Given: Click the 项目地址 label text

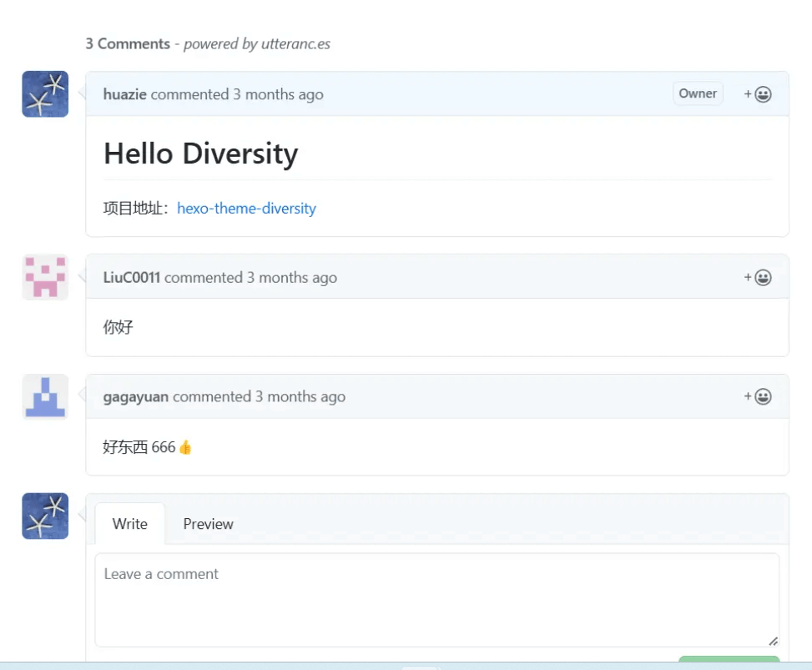Looking at the screenshot, I should [x=136, y=208].
